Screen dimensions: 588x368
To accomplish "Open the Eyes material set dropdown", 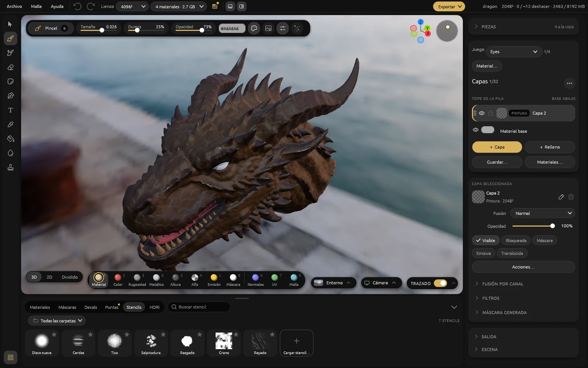I will 514,52.
